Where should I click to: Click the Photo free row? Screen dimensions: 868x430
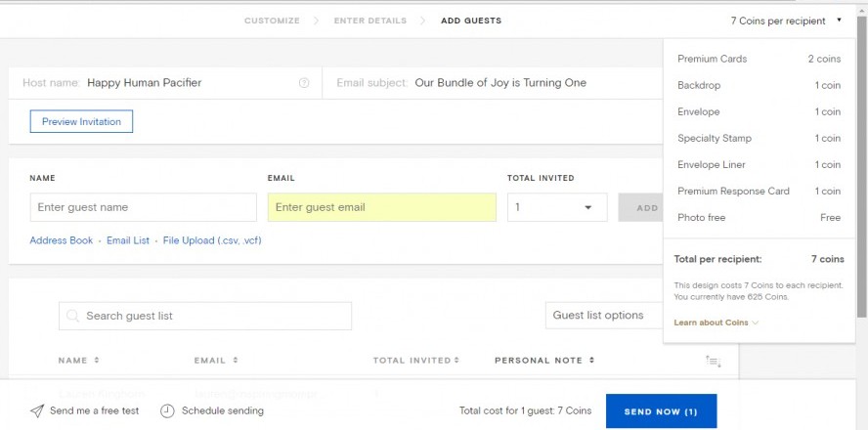tap(759, 218)
